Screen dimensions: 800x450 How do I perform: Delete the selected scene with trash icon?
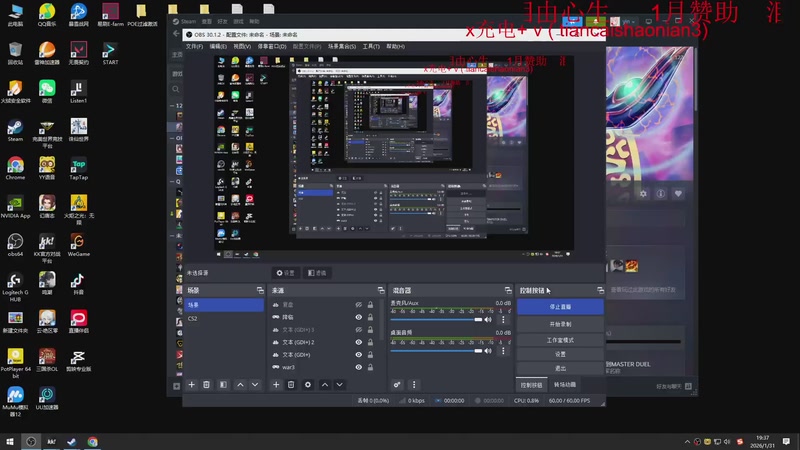pos(207,384)
